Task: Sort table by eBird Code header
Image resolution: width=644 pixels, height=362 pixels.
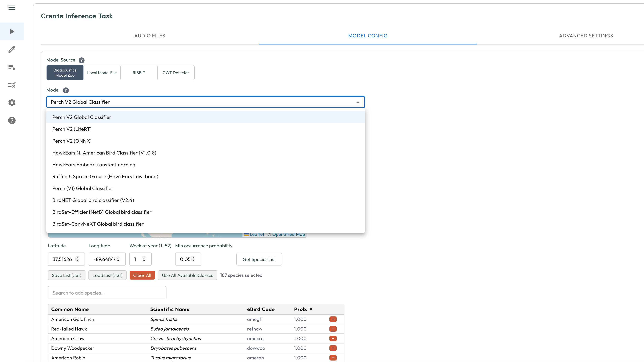Action: pyautogui.click(x=261, y=309)
